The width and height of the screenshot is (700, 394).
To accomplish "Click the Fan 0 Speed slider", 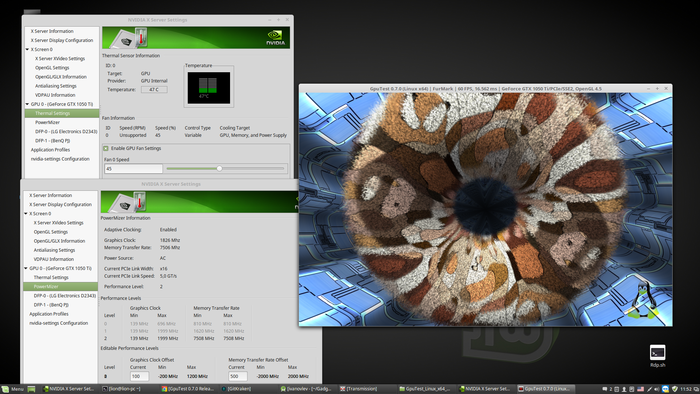I will pyautogui.click(x=225, y=168).
